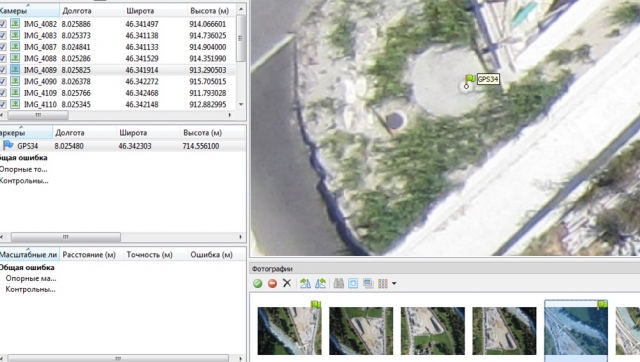This screenshot has width=640, height=362.
Task: Toggle the checkbox for IMG_4089
Action: click(2, 70)
